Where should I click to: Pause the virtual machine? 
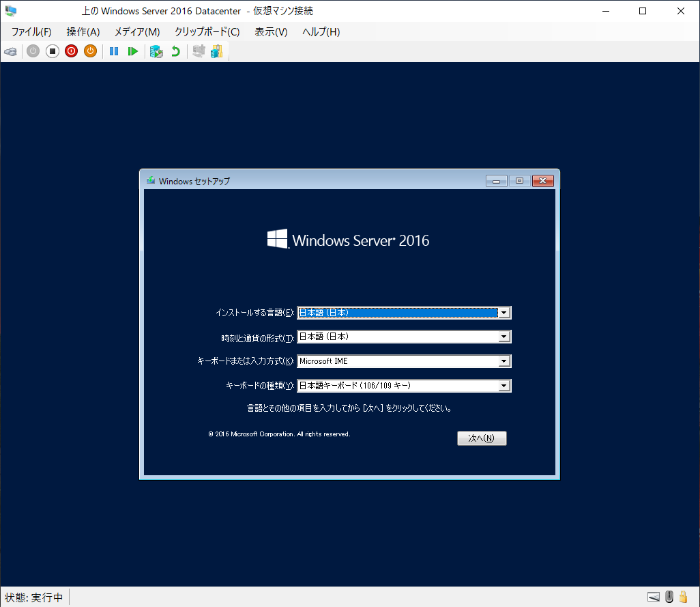pos(114,51)
